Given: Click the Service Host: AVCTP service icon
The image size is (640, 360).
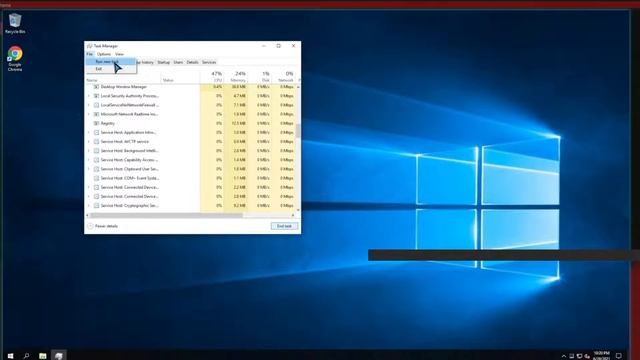Looking at the screenshot, I should coord(96,142).
